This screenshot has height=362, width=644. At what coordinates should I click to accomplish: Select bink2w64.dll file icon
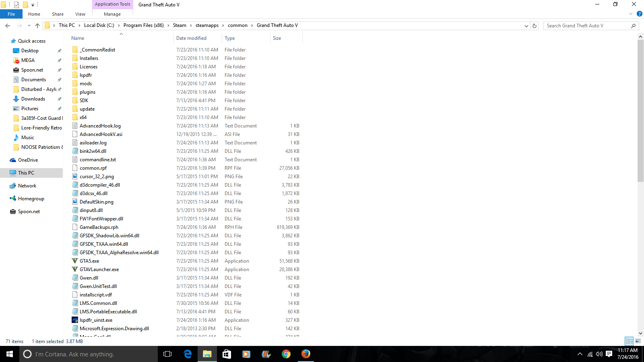point(75,151)
